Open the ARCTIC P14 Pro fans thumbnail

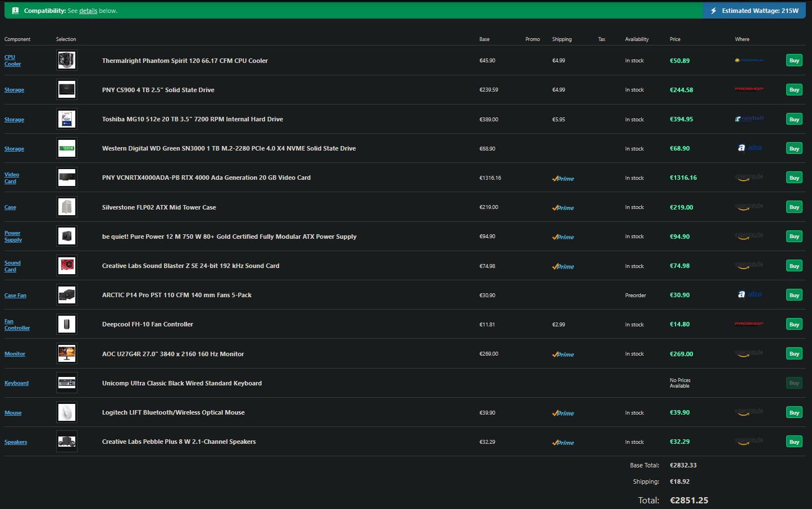(67, 294)
